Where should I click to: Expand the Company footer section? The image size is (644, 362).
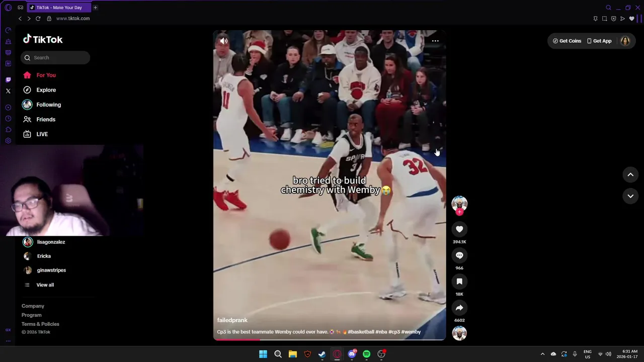click(x=33, y=306)
